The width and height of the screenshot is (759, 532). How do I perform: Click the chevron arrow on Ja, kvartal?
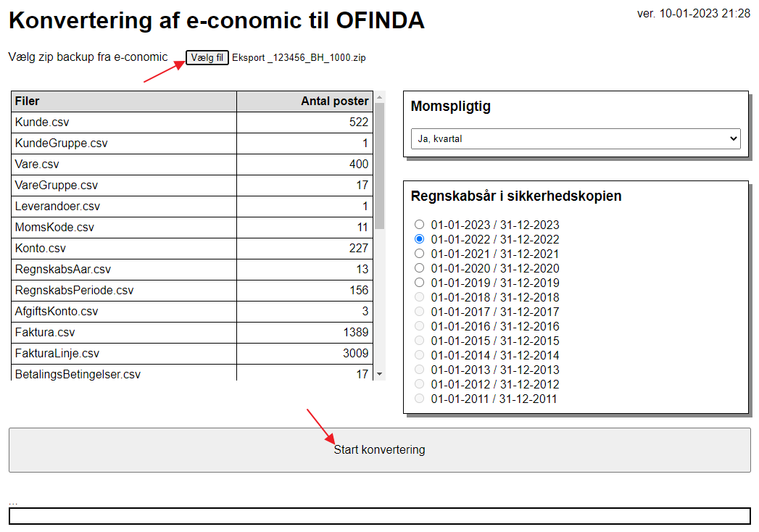pyautogui.click(x=734, y=139)
